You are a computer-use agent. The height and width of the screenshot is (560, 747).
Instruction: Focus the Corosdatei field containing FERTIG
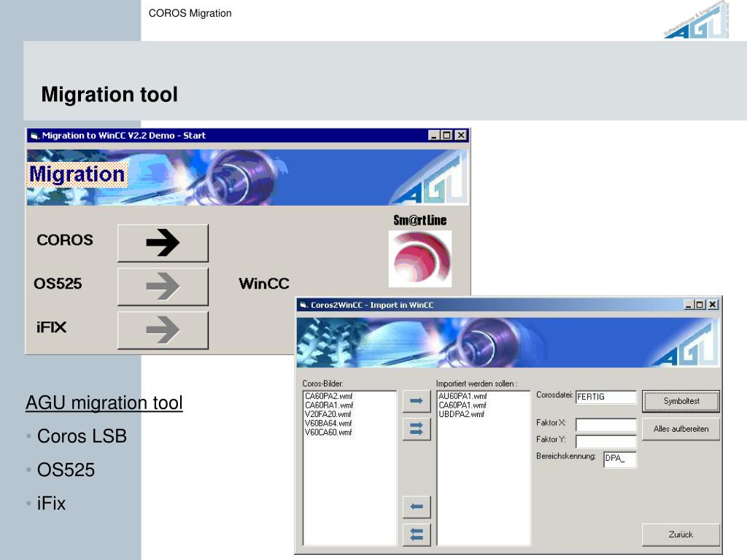(605, 397)
